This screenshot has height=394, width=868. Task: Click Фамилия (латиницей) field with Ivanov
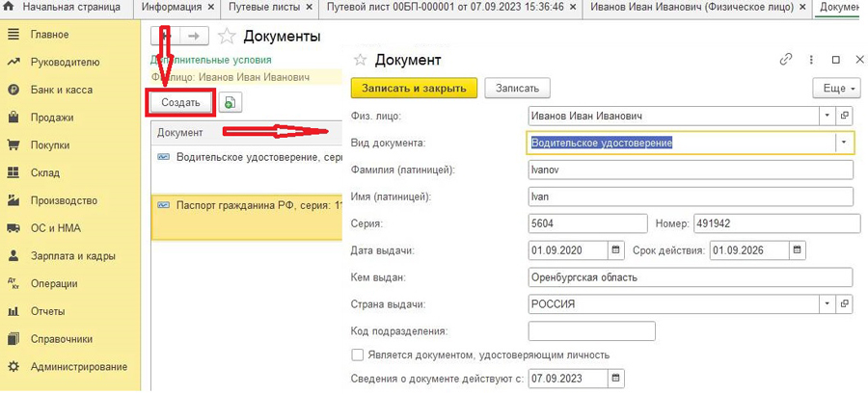click(x=691, y=171)
